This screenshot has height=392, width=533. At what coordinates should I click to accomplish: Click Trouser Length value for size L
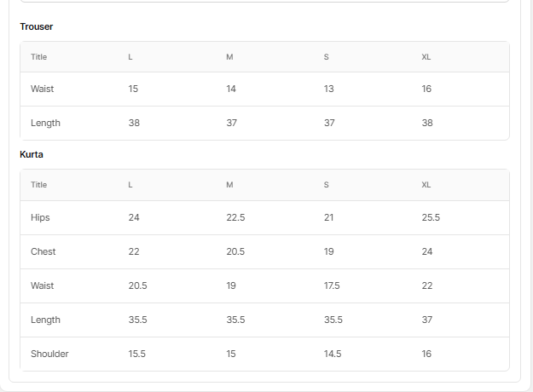tap(134, 123)
